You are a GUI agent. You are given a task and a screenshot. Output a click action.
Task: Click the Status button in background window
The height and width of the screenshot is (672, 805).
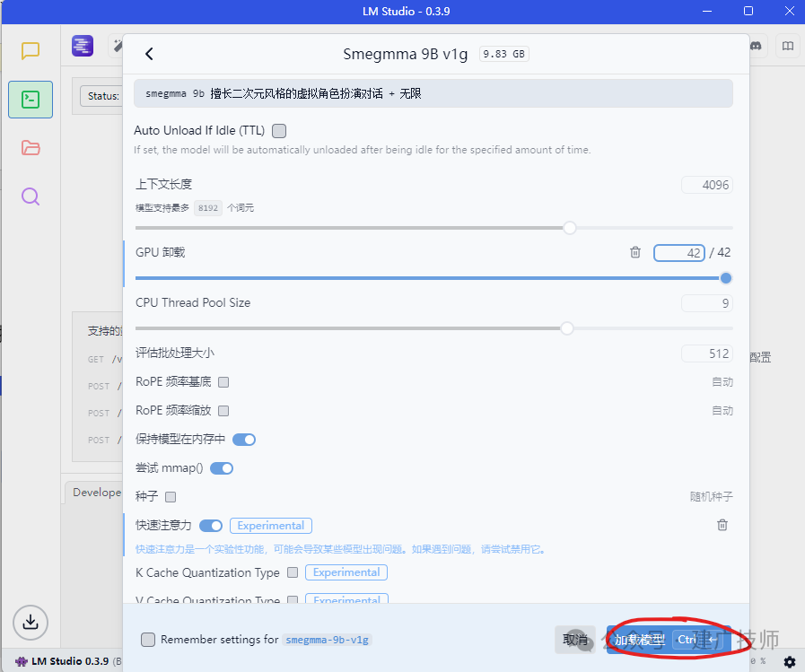click(101, 96)
